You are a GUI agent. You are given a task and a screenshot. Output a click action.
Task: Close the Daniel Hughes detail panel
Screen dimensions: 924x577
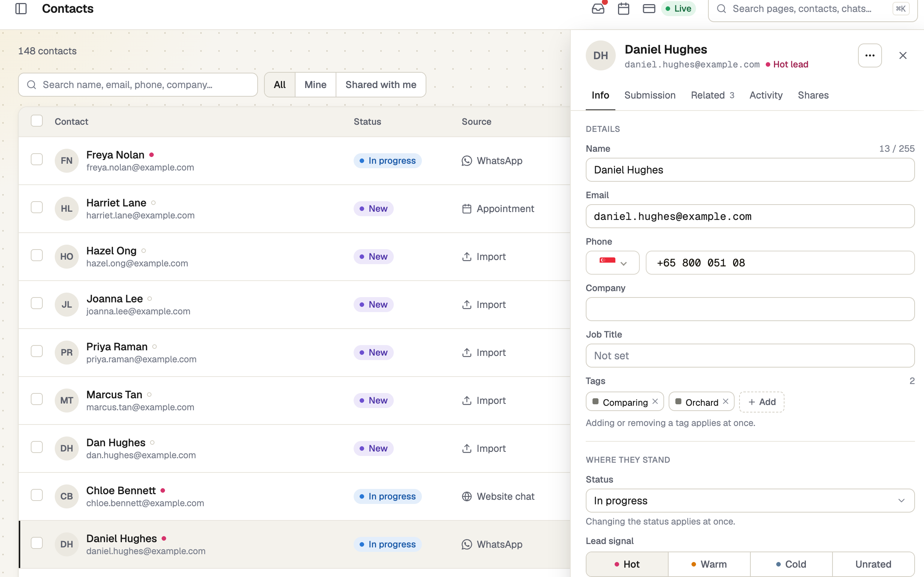pos(903,56)
